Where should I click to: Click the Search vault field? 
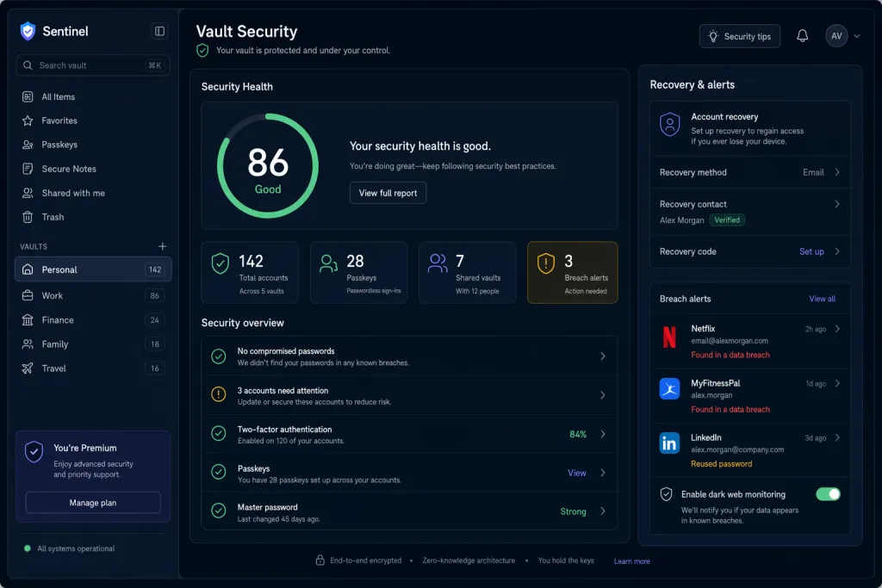tap(93, 65)
